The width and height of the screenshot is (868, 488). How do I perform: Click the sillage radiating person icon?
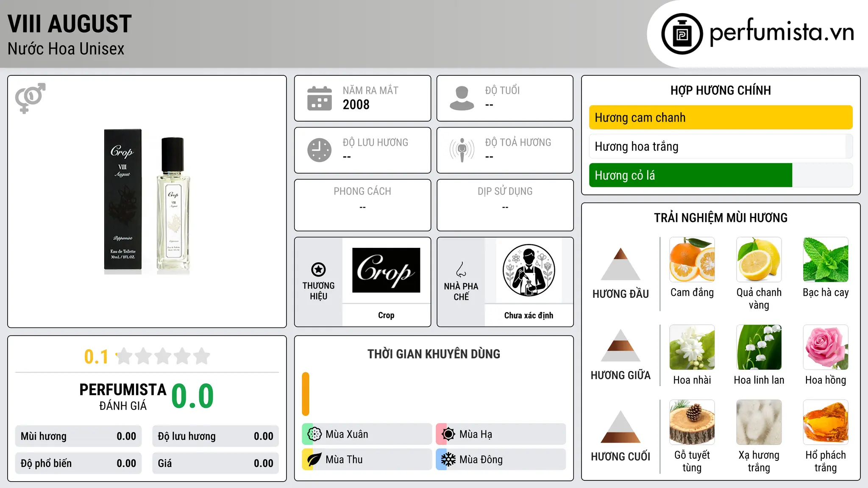click(x=462, y=150)
